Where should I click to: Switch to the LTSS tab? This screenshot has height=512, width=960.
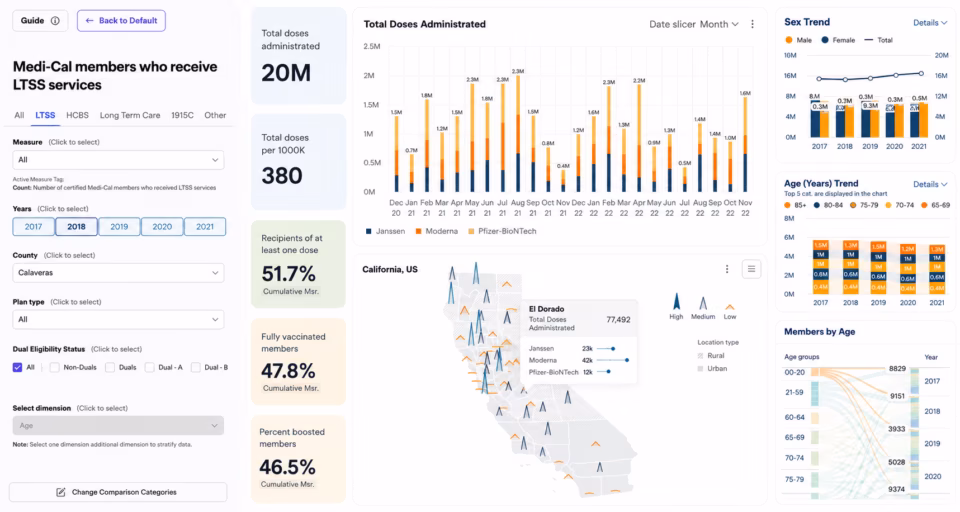[45, 115]
